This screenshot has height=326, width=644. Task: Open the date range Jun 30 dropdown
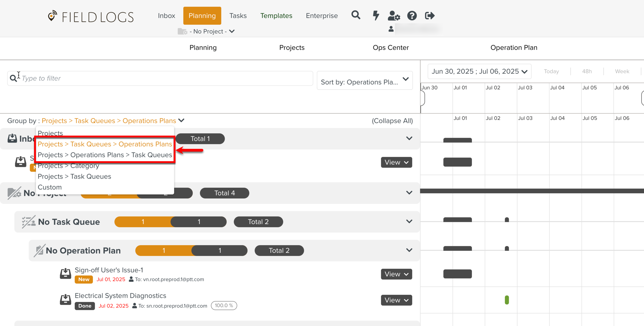[x=479, y=71]
